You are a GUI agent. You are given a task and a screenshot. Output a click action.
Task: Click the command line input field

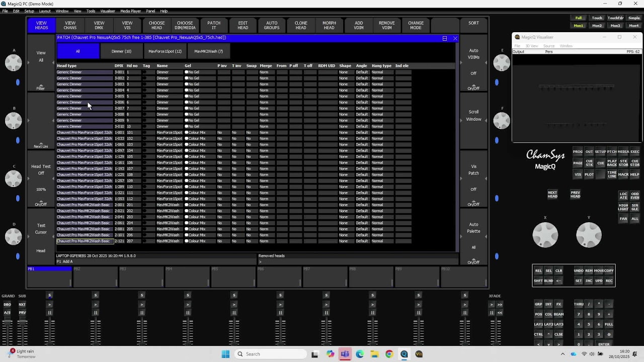tap(358, 262)
